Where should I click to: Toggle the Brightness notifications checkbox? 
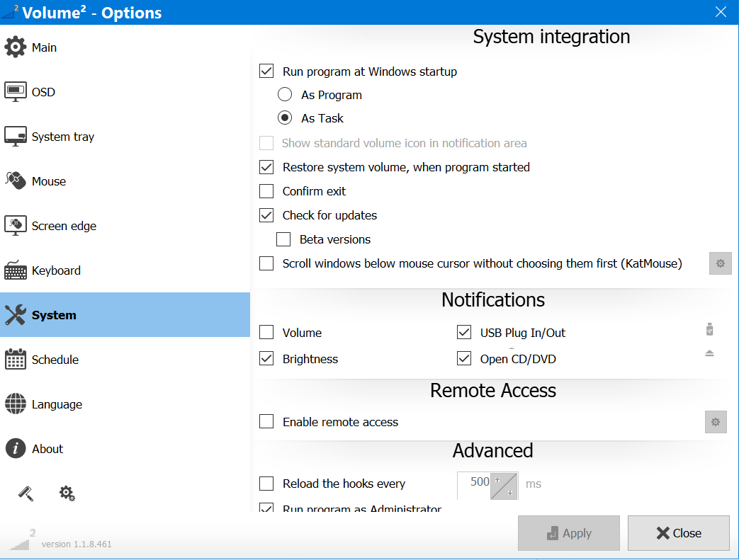click(x=266, y=359)
